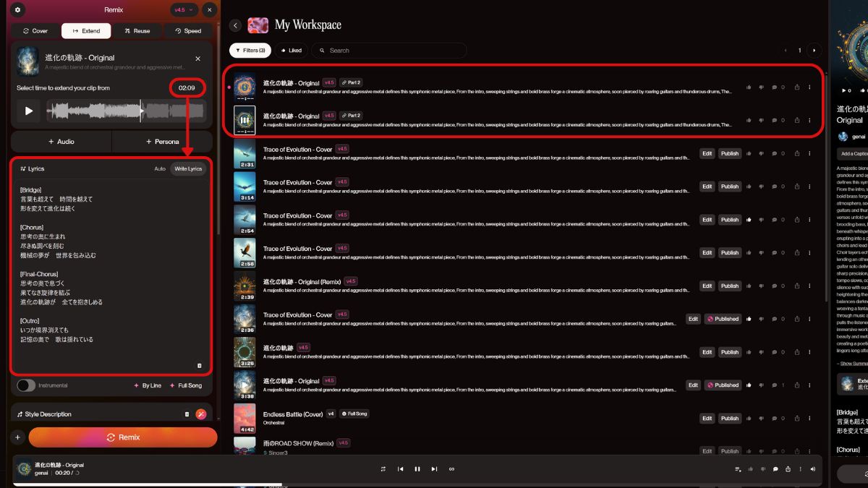Like the Endless Battle (Cover) song
868x488 pixels.
[x=749, y=419]
